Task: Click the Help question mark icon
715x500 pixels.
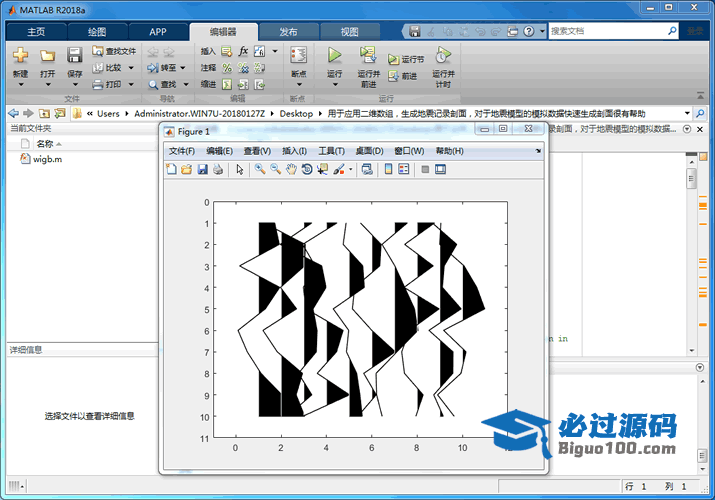Action: [528, 31]
